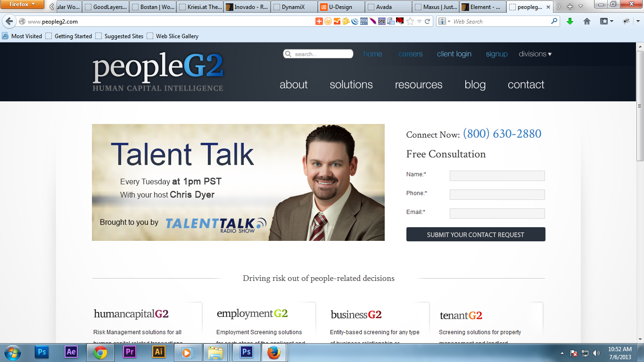Show hidden icons in the system tray

click(x=562, y=353)
